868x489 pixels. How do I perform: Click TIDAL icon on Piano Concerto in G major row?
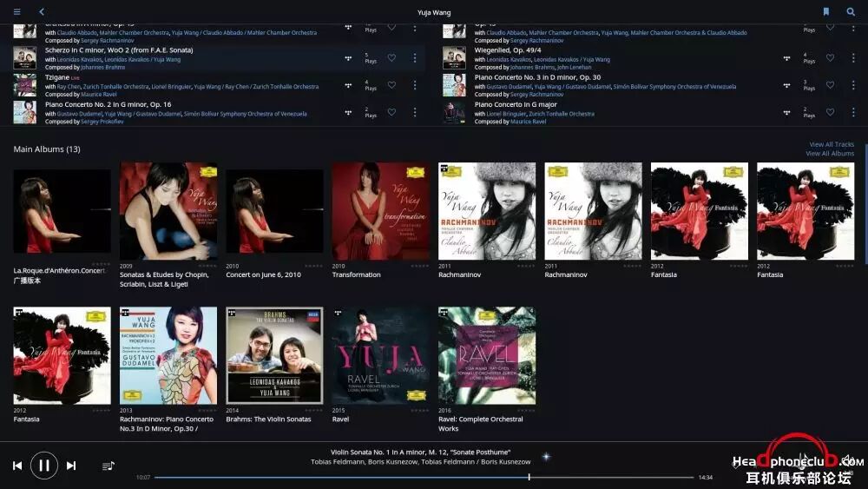coord(786,112)
